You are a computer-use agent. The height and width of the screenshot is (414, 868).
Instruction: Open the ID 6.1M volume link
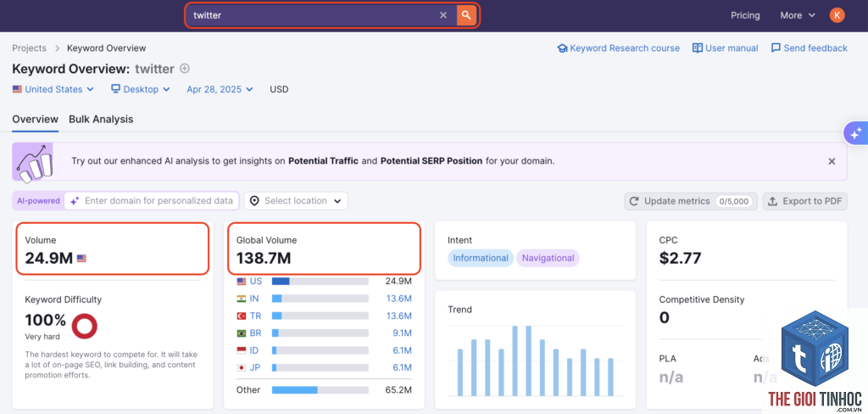pos(402,350)
